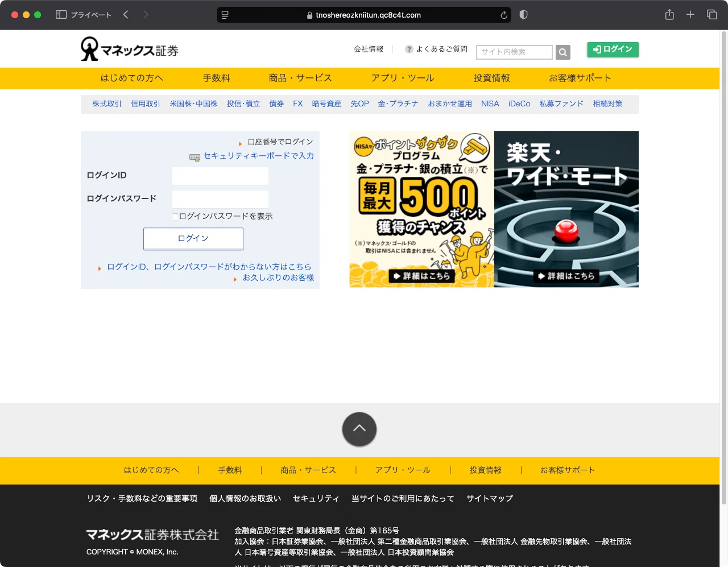Click the サイト内検索 search box
Viewport: 728px width, 567px height.
pyautogui.click(x=514, y=52)
